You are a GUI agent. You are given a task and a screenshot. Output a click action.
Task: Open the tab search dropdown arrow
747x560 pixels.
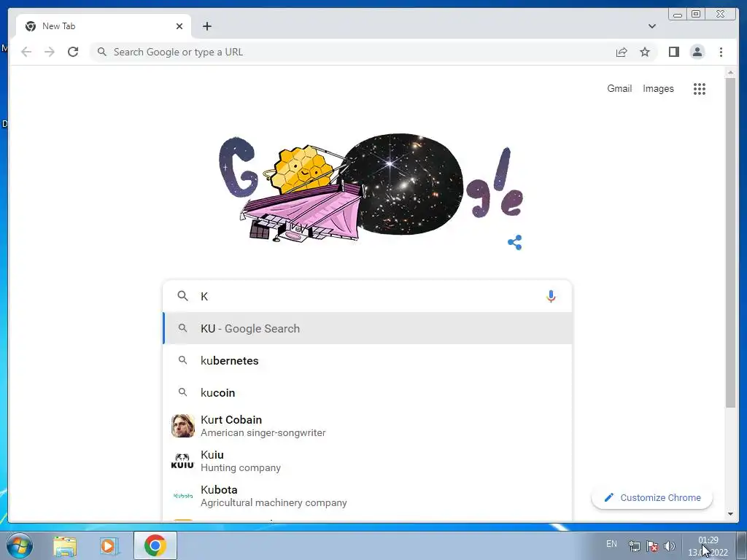(x=652, y=26)
